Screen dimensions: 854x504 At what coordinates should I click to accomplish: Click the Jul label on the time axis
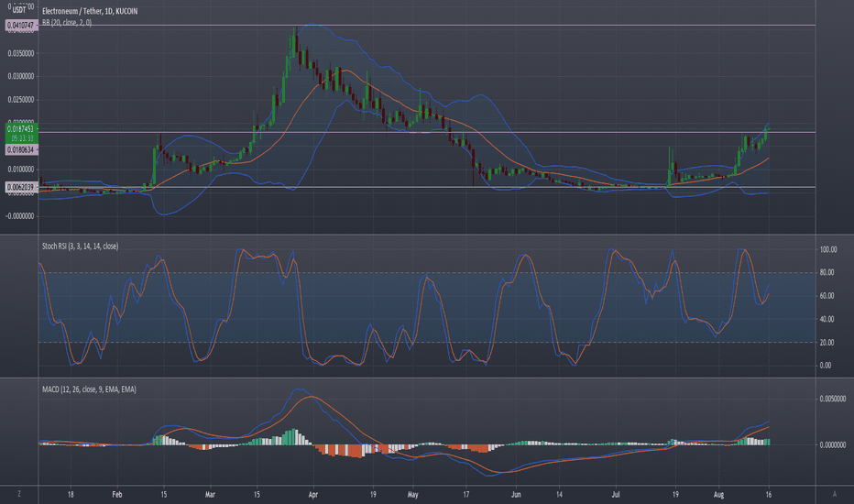point(616,495)
